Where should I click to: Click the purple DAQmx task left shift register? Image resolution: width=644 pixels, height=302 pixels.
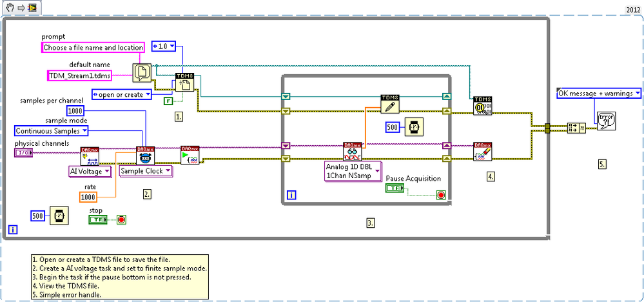tap(286, 145)
